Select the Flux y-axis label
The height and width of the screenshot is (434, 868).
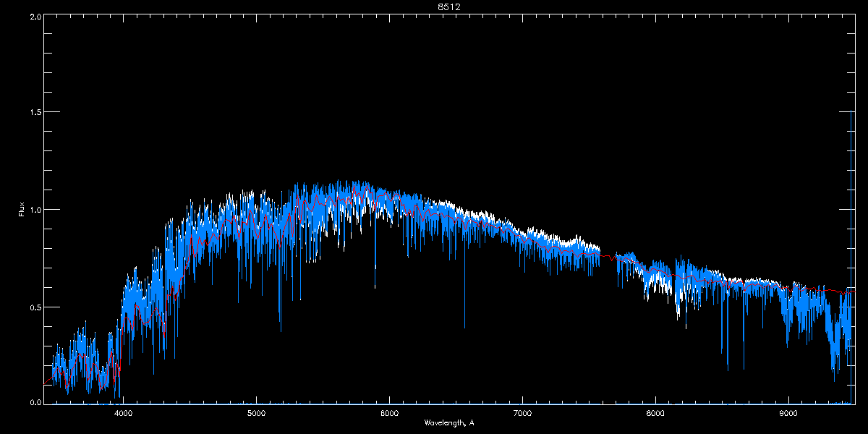click(22, 210)
